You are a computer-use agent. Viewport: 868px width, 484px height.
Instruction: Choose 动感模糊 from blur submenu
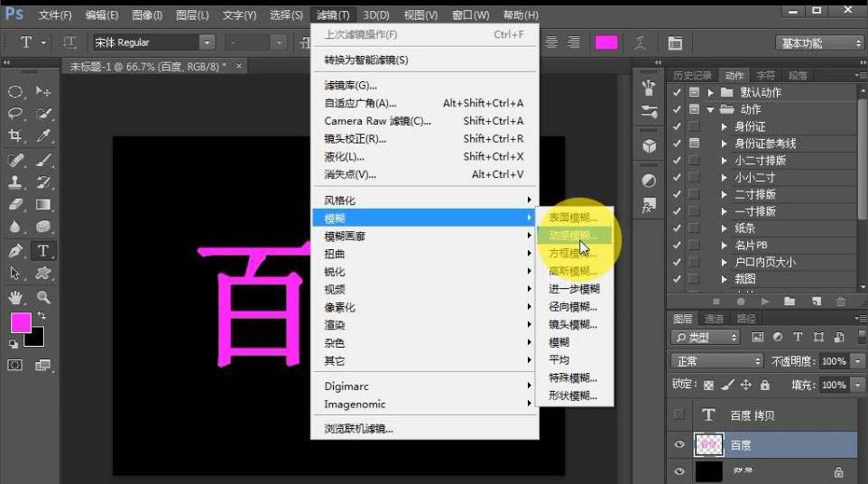tap(574, 236)
